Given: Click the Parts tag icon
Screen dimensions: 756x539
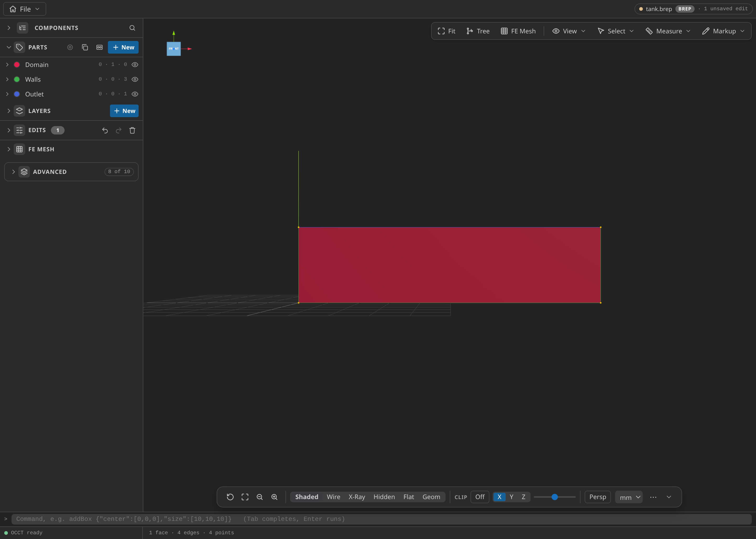Looking at the screenshot, I should 20,48.
